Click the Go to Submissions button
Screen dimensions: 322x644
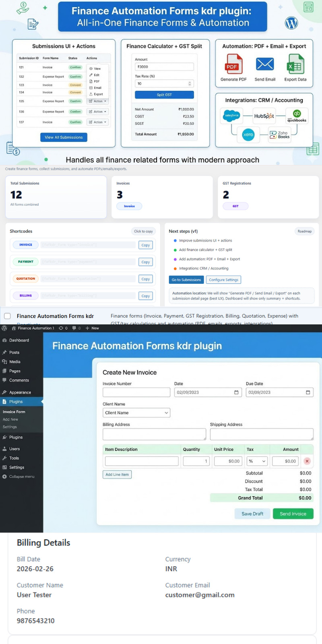186,280
